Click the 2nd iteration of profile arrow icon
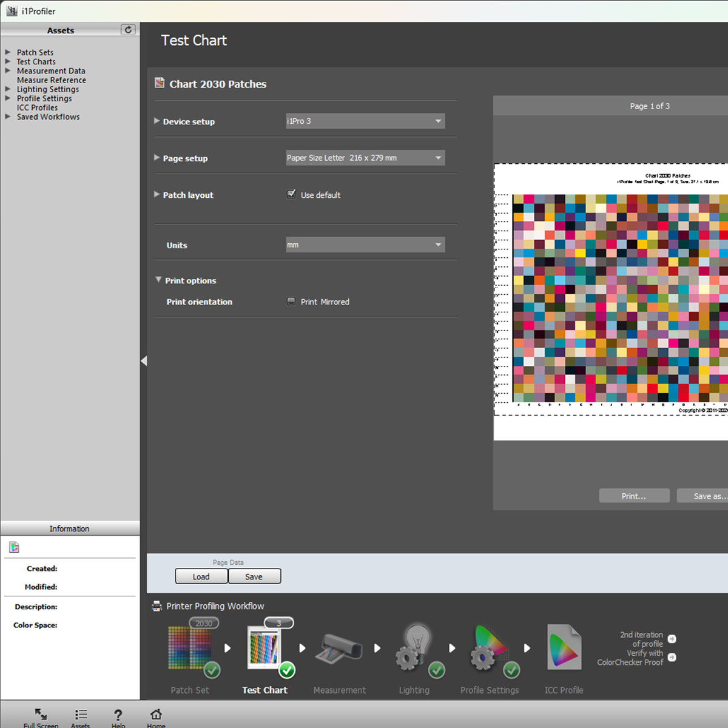Image resolution: width=728 pixels, height=728 pixels. (x=672, y=639)
